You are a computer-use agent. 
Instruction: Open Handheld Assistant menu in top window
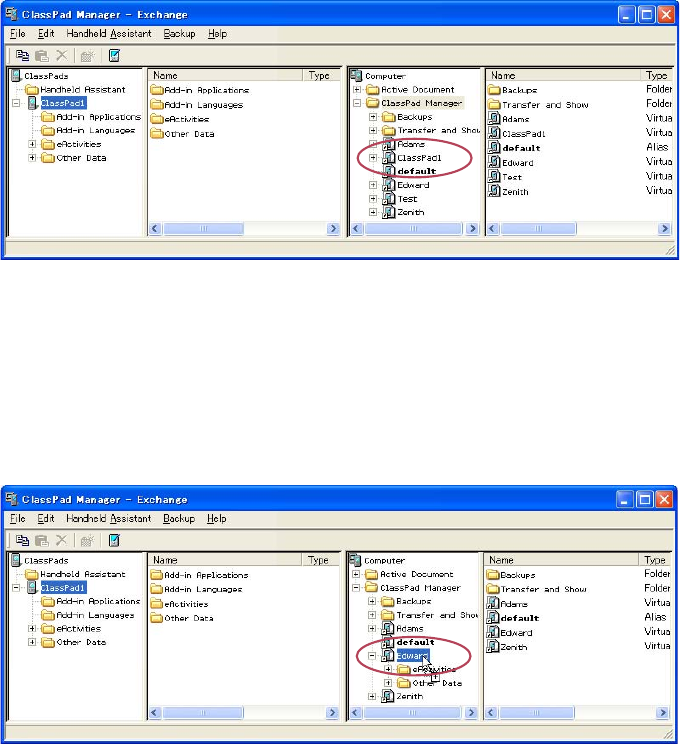point(109,34)
